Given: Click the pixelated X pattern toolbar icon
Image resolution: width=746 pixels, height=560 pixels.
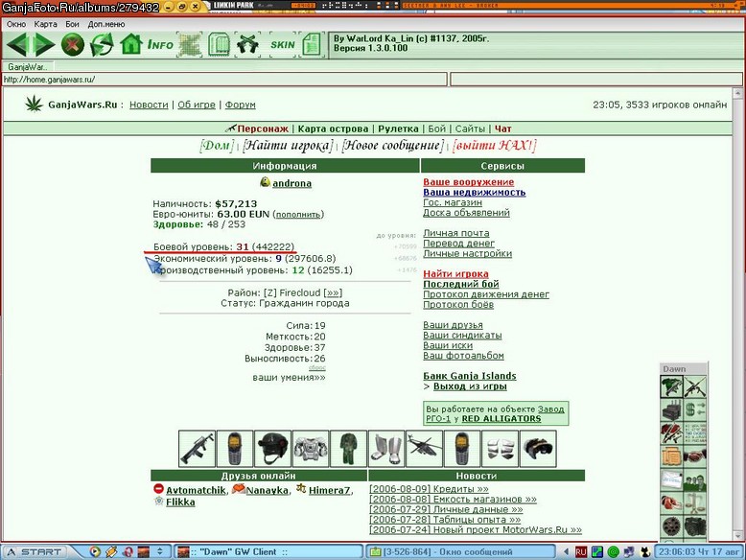Looking at the screenshot, I should click(189, 45).
